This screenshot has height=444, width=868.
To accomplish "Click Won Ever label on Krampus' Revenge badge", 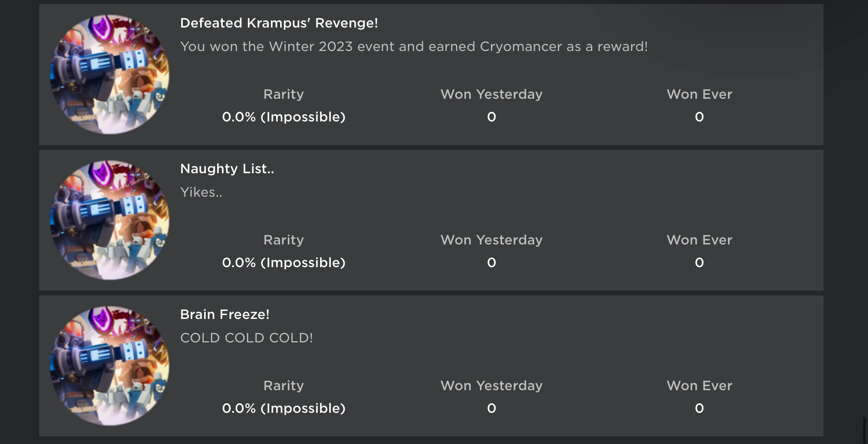I will (x=699, y=94).
